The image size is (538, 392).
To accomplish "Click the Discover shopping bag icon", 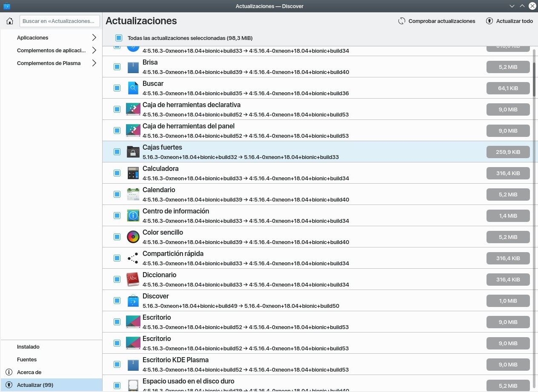I will [133, 301].
